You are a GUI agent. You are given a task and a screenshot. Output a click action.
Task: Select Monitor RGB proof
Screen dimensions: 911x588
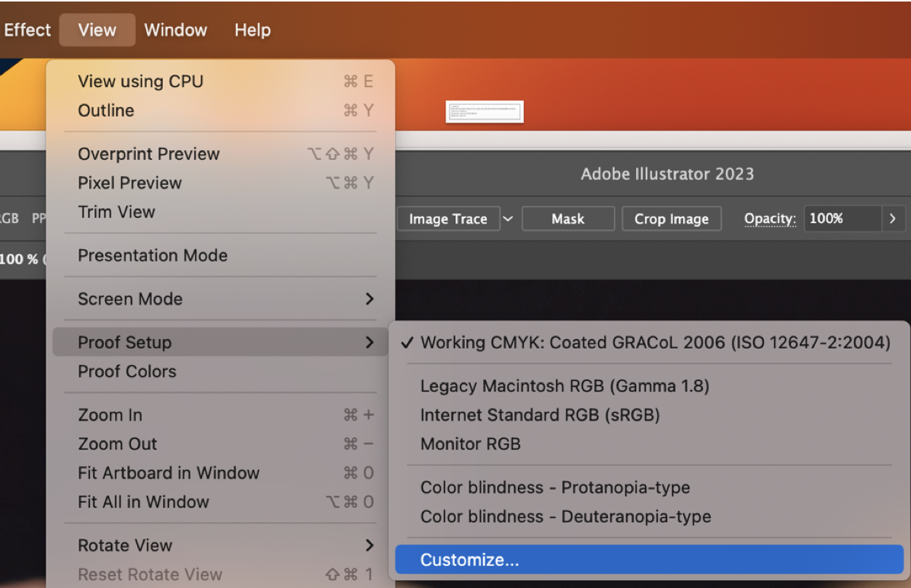point(649,444)
